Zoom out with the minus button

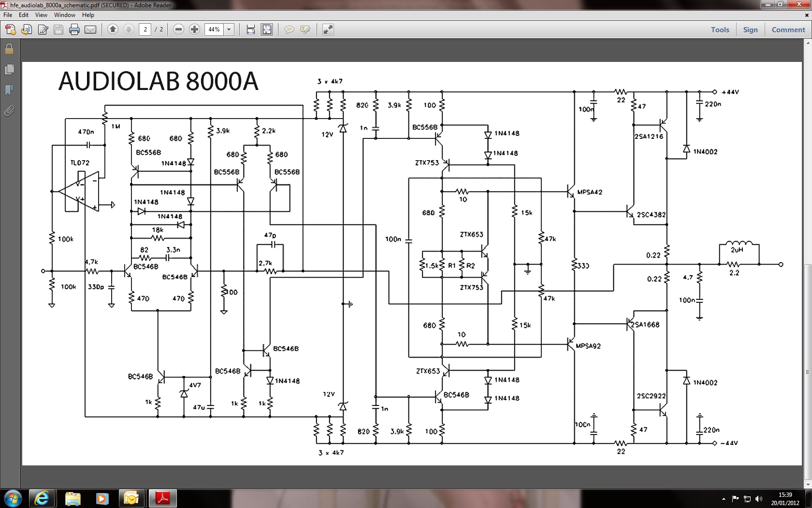(x=178, y=30)
